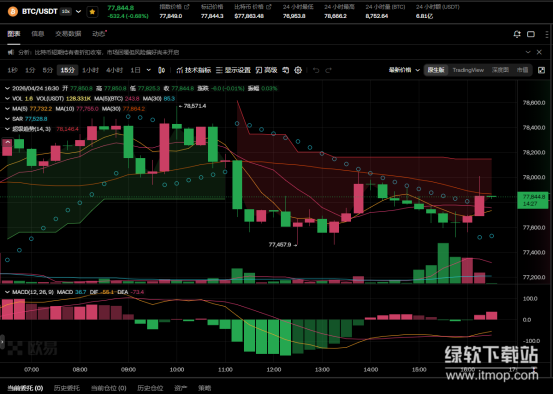The width and height of the screenshot is (553, 395).
Task: Open more intervals dropdown after 1日
Action: tap(148, 70)
